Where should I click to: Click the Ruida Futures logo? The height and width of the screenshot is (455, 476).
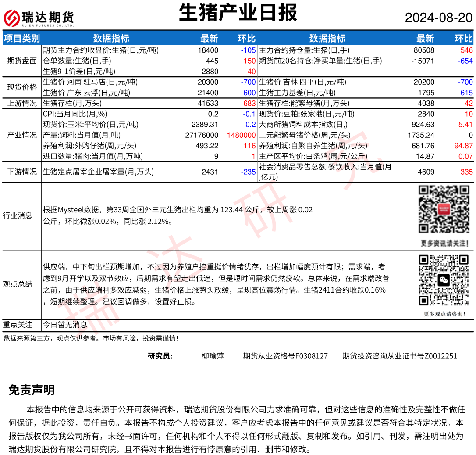point(39,18)
